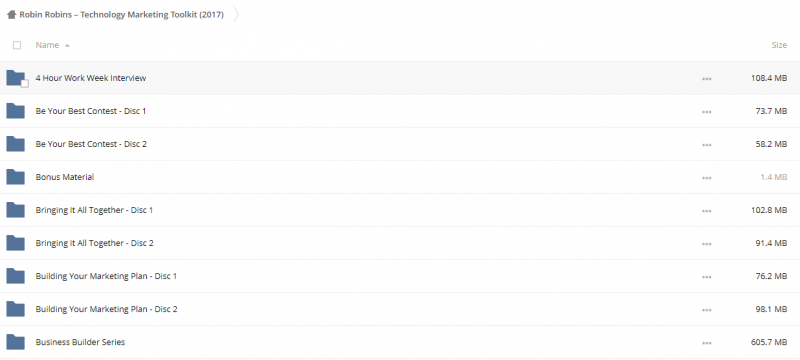Open Robin Robins Technology Marketing Toolkit breadcrumb link
Image resolution: width=800 pixels, height=360 pixels.
[121, 14]
